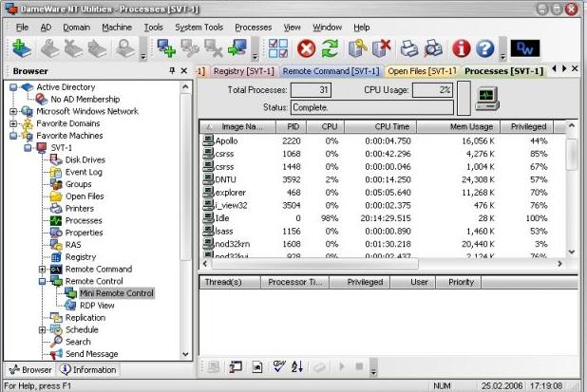Screen dimensions: 587x392
Task: Click the blue help question mark icon
Action: 485,49
